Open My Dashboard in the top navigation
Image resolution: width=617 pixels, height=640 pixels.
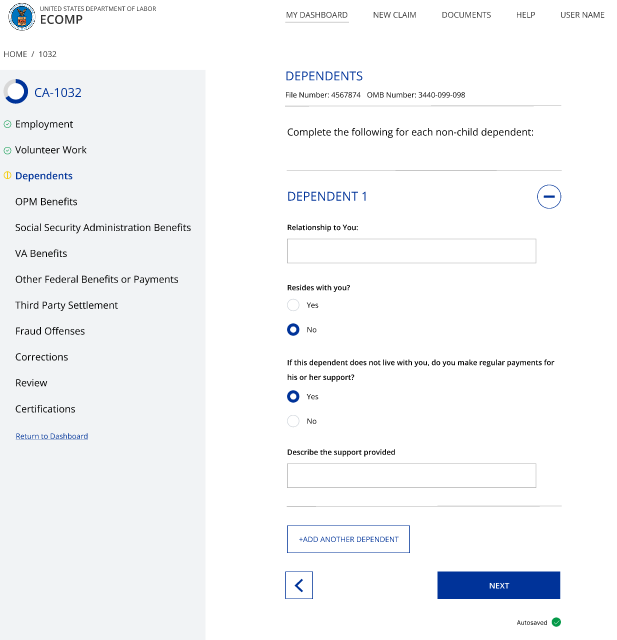[317, 15]
